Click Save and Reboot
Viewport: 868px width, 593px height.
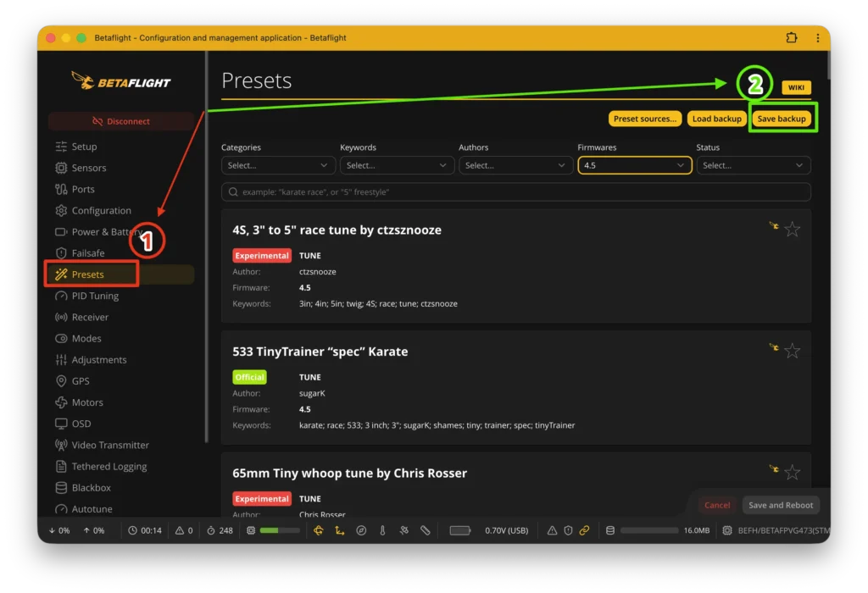781,505
